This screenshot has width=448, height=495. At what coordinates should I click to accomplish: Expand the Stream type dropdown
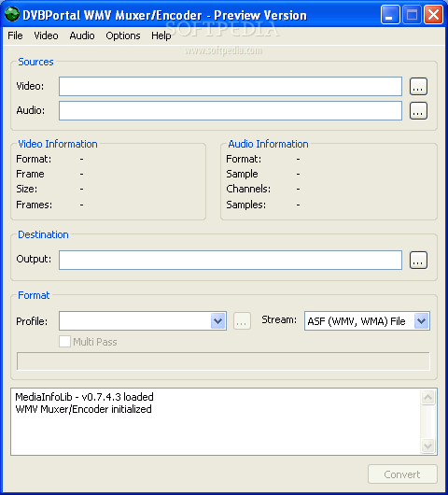click(x=422, y=321)
